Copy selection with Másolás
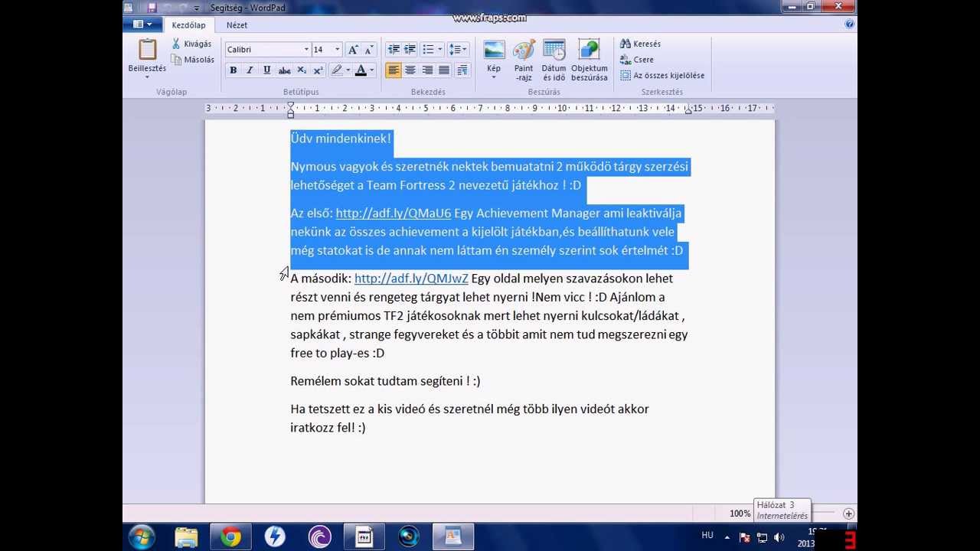This screenshot has height=551, width=980. point(192,60)
